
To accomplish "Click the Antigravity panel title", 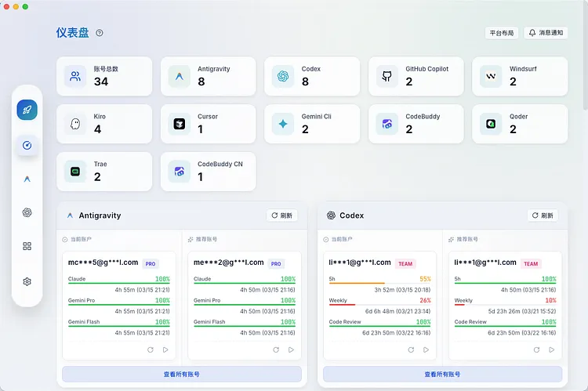I will point(100,215).
